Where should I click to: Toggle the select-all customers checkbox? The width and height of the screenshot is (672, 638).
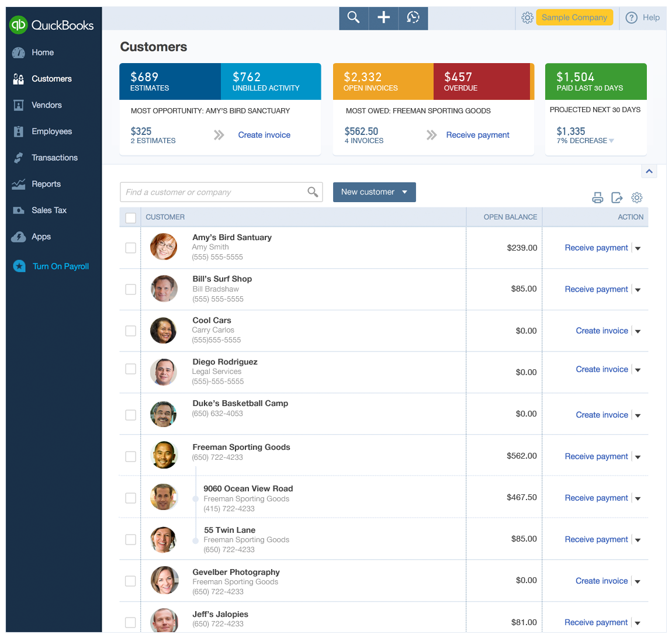[131, 218]
